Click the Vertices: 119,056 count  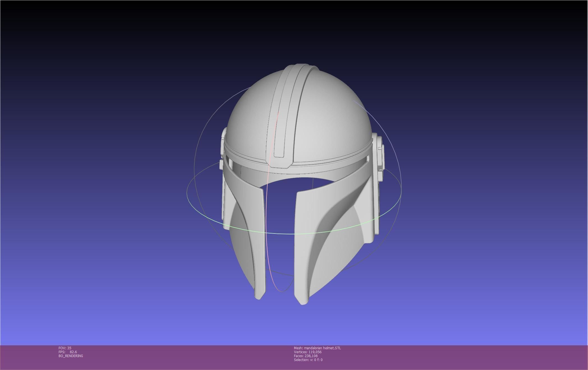[308, 352]
